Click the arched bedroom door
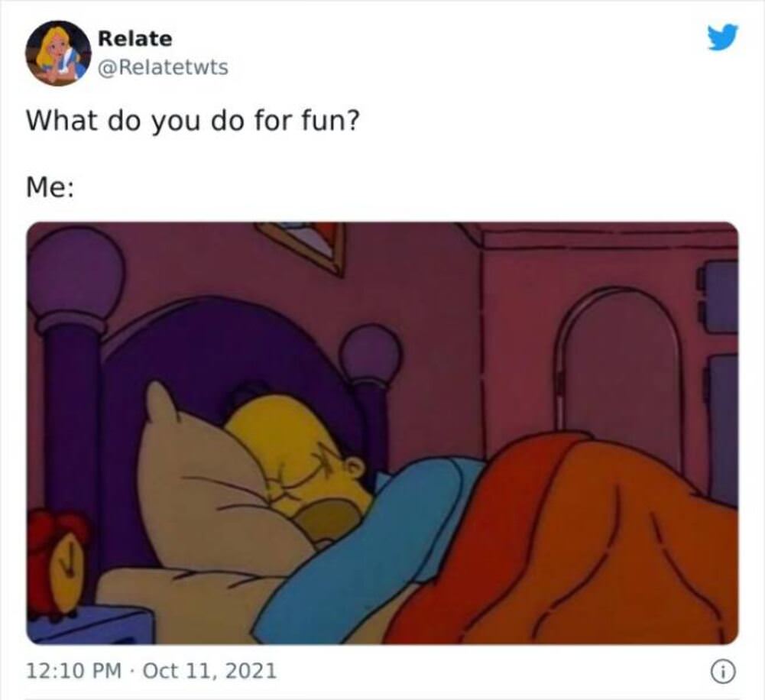Screen dimensions: 765x700 [620, 371]
